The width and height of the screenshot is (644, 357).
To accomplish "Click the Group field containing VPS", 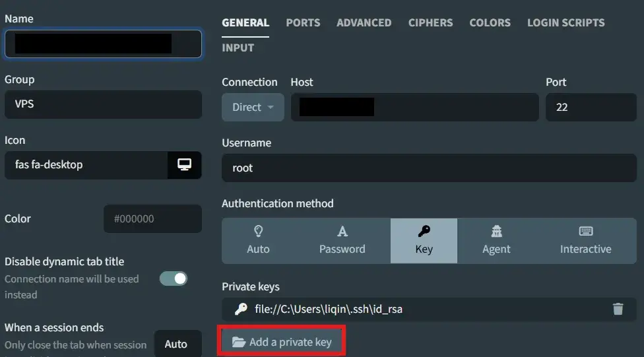I will pyautogui.click(x=102, y=104).
